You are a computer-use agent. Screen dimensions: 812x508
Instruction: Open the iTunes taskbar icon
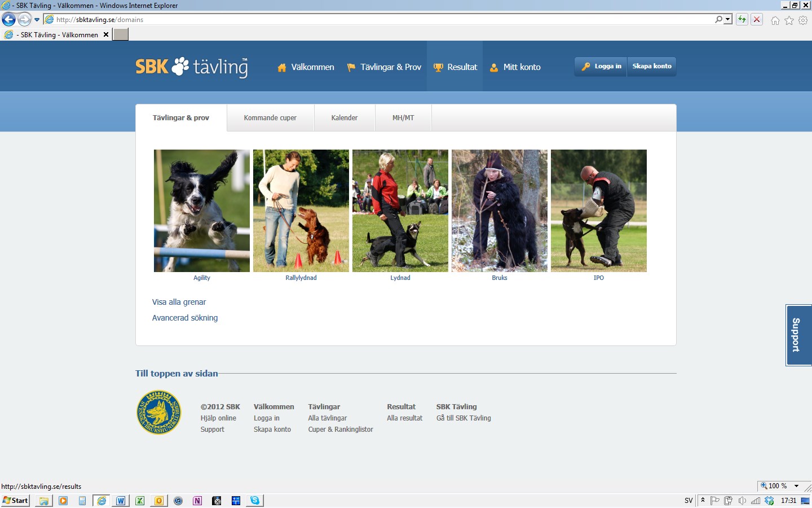[x=178, y=501]
